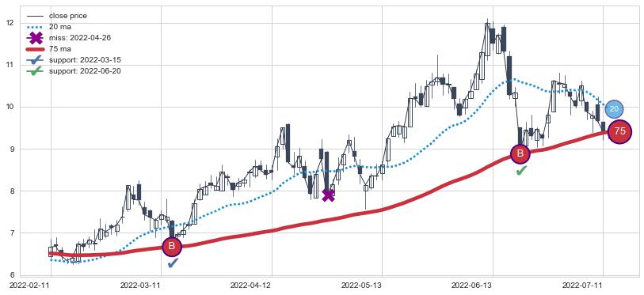644x295 pixels.
Task: Click the red 75 circle marker
Action: 619,132
